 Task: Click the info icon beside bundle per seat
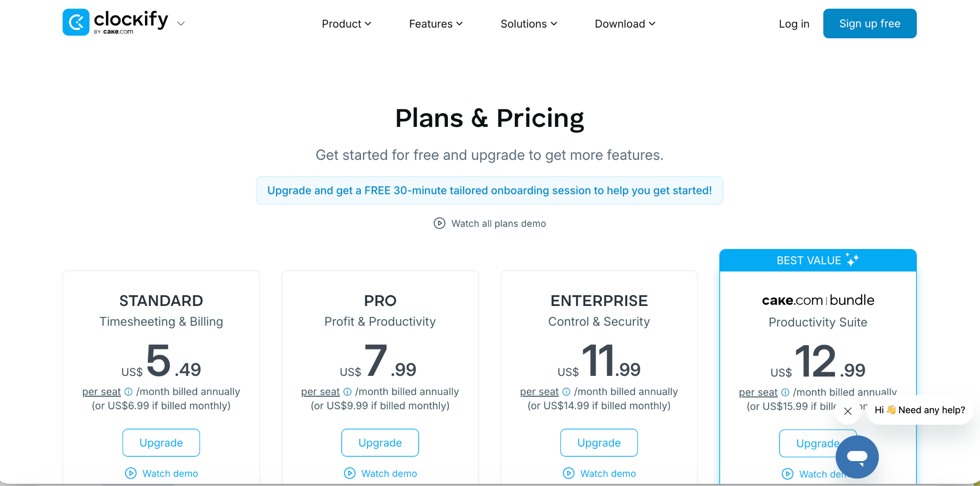click(x=785, y=392)
